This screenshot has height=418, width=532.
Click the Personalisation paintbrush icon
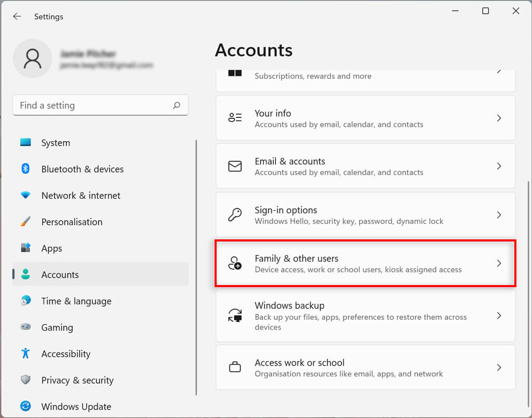[25, 222]
